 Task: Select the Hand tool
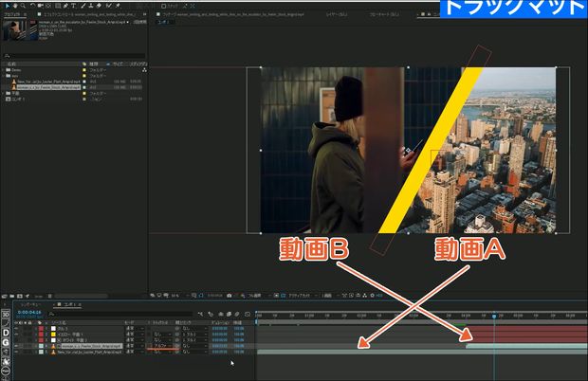click(14, 6)
